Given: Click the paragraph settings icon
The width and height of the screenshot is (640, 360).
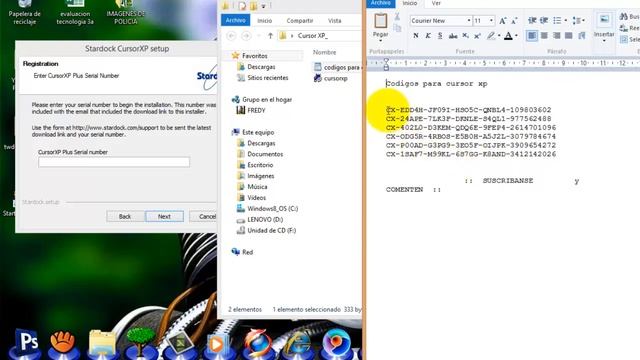Looking at the screenshot, I should pos(582,36).
